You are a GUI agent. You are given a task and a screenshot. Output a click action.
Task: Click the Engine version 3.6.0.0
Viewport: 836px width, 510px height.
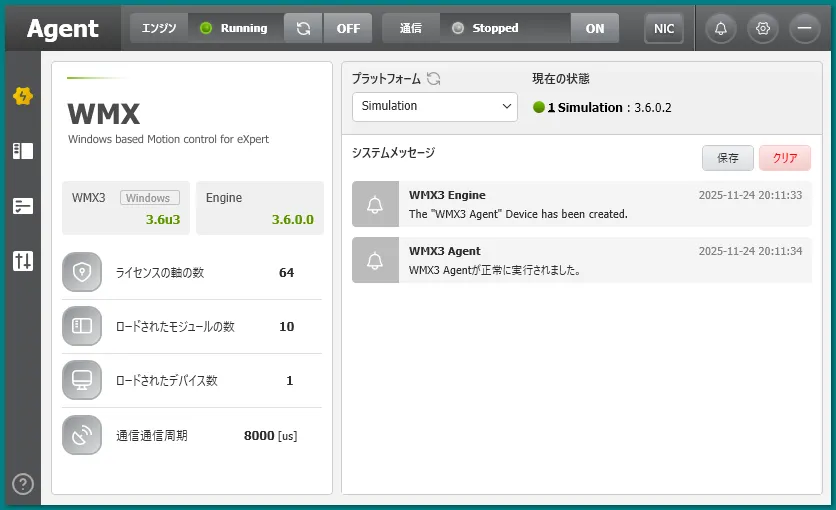click(293, 220)
